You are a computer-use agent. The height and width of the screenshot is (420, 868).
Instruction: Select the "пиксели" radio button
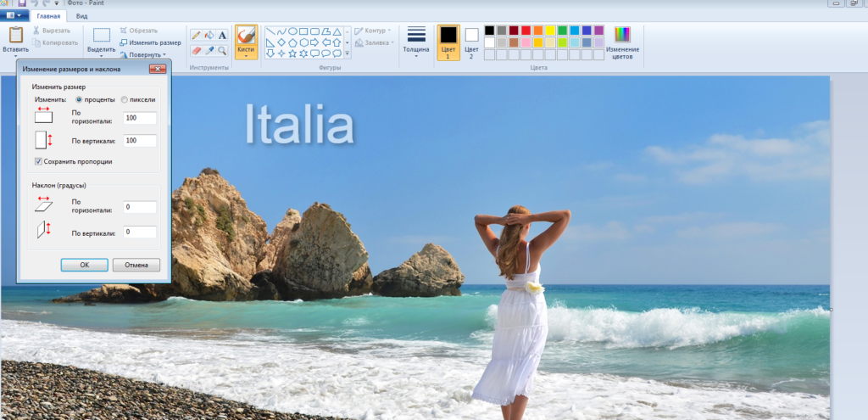click(x=125, y=99)
